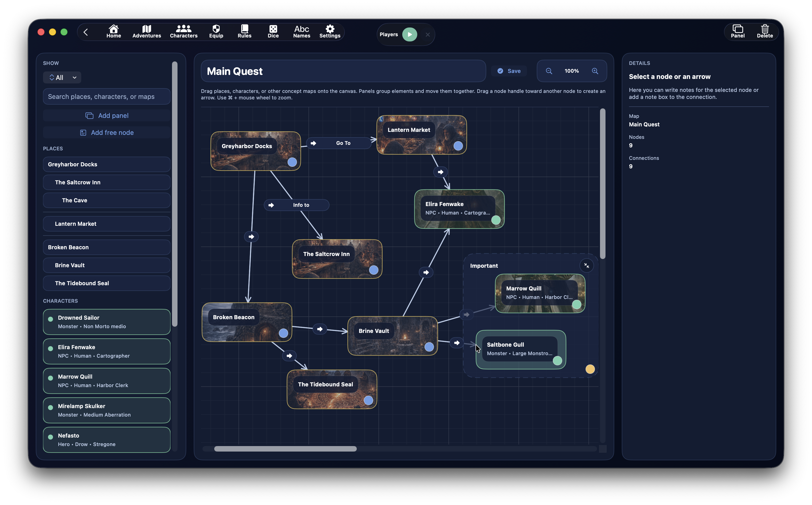Click the zoom-in magnifier on the canvas toolbar
This screenshot has width=812, height=505.
coord(595,71)
